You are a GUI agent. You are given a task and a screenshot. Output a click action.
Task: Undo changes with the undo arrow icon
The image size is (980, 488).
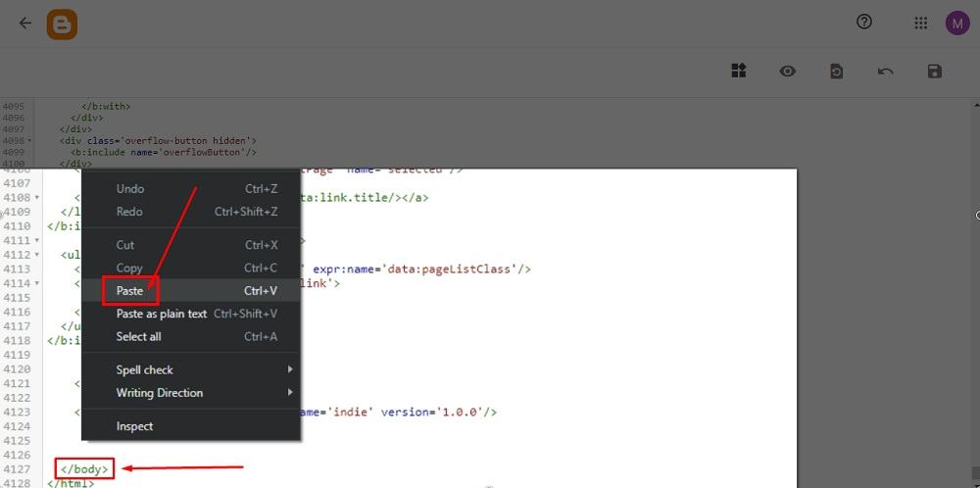pos(885,72)
